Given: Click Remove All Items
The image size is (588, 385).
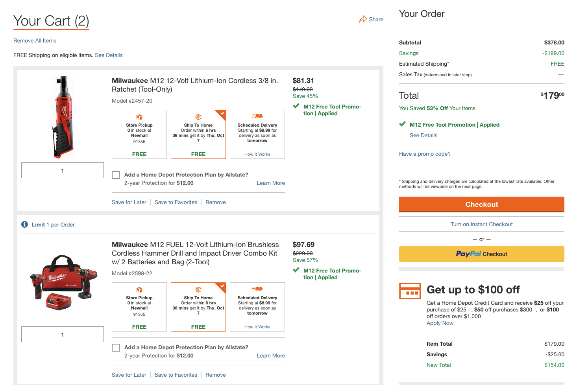Looking at the screenshot, I should [35, 41].
